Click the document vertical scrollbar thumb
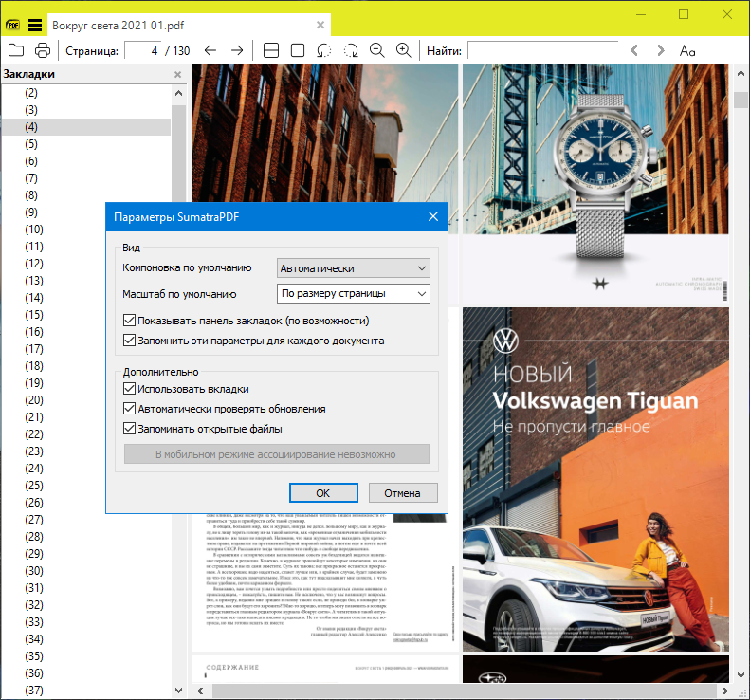Image resolution: width=750 pixels, height=700 pixels. pyautogui.click(x=741, y=101)
